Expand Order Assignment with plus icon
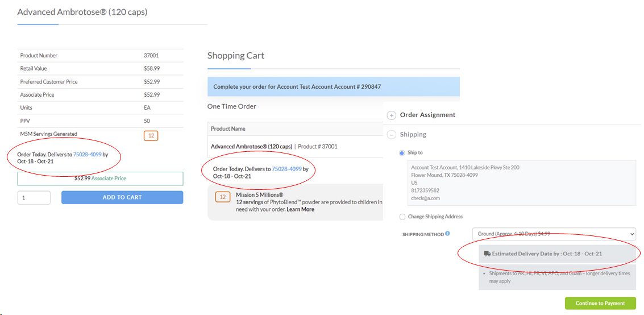 [392, 115]
